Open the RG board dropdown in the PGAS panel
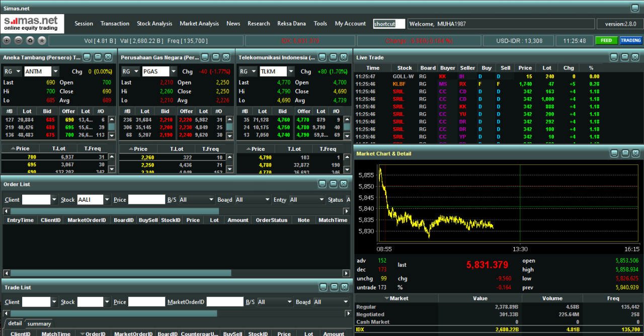 tap(136, 71)
